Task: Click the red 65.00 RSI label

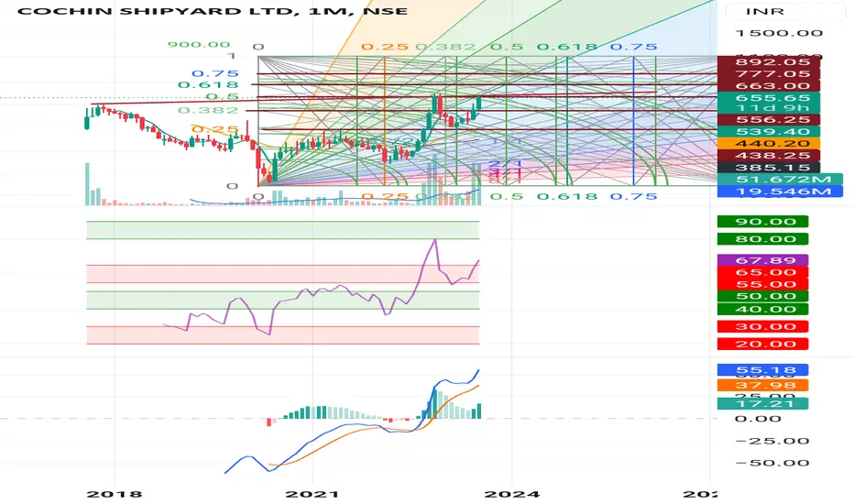Action: pyautogui.click(x=762, y=272)
